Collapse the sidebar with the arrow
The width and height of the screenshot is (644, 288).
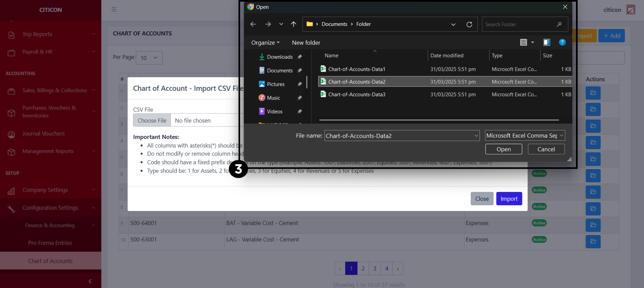(90, 281)
